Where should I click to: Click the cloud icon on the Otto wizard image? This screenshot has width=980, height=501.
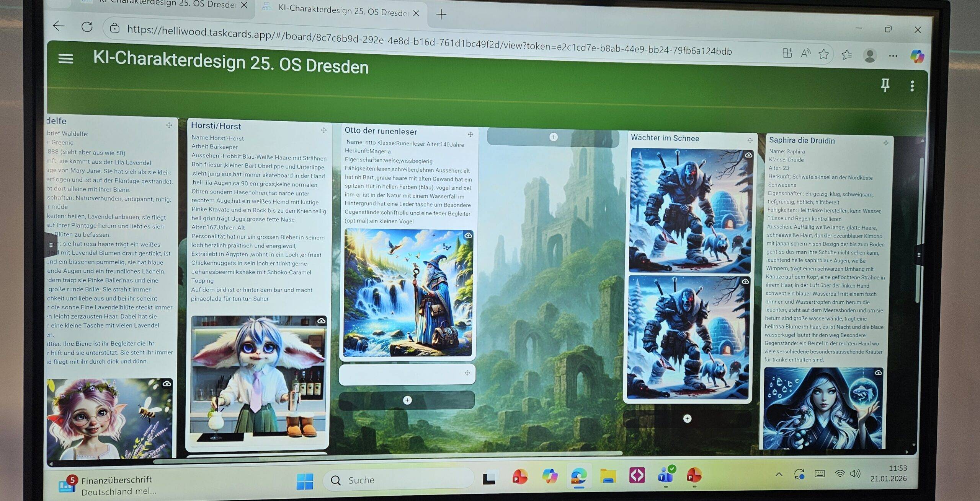pyautogui.click(x=468, y=236)
